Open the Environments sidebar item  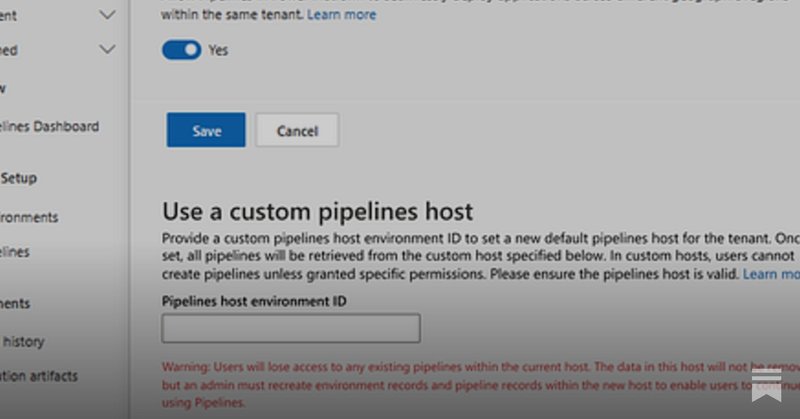(29, 217)
